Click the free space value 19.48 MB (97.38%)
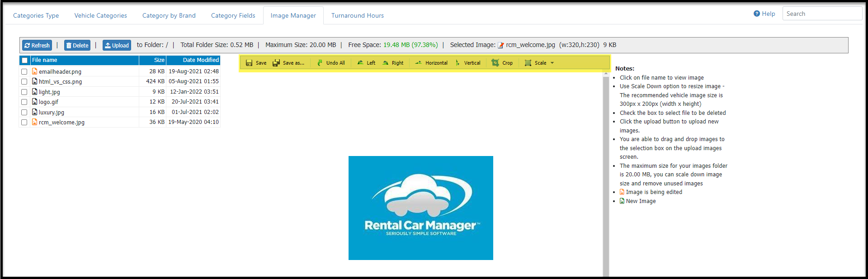 (x=410, y=45)
